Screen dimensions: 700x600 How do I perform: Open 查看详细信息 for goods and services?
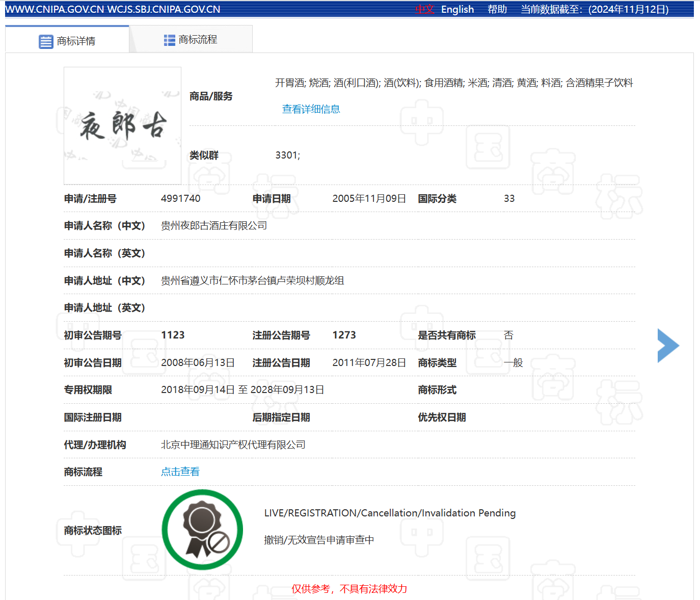pyautogui.click(x=311, y=109)
